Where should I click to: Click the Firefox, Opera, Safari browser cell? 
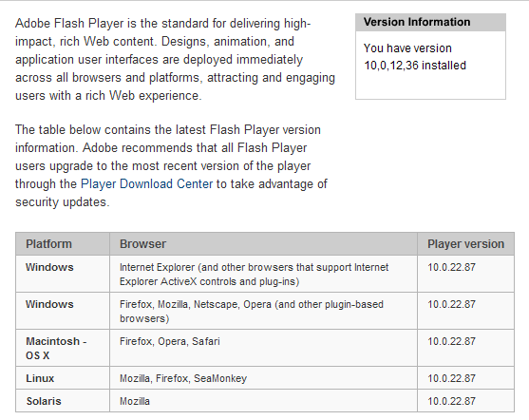[263, 348]
